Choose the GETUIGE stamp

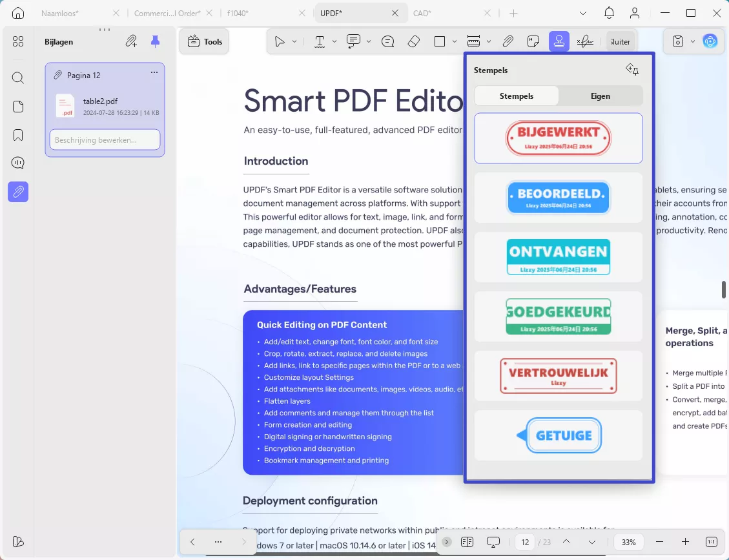tap(559, 435)
